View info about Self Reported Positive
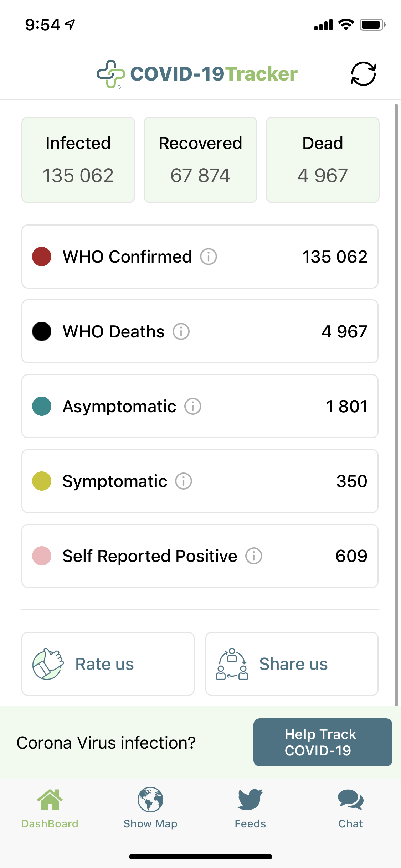The height and width of the screenshot is (868, 401). (254, 556)
